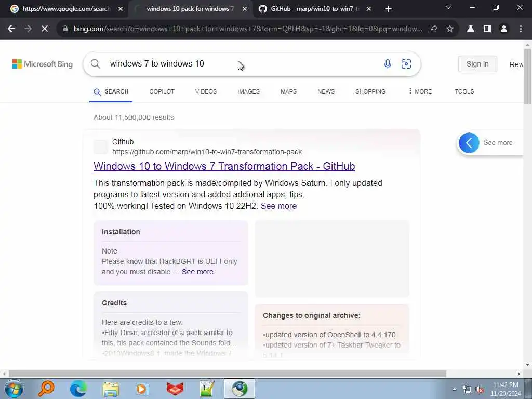Expand the MORE dropdown menu
Screen dimensions: 532x399
tap(420, 91)
